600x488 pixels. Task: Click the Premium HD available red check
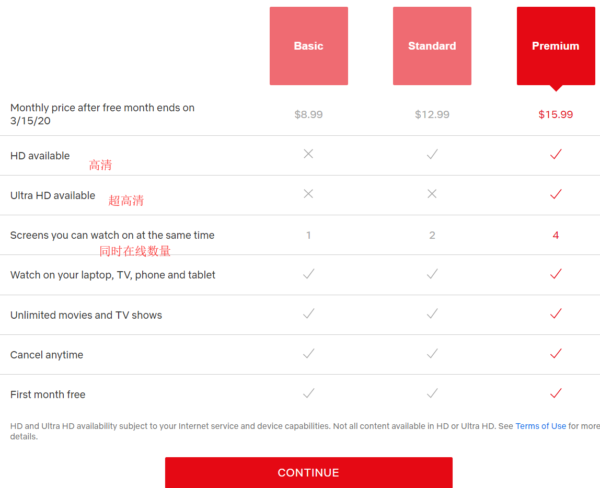(556, 154)
